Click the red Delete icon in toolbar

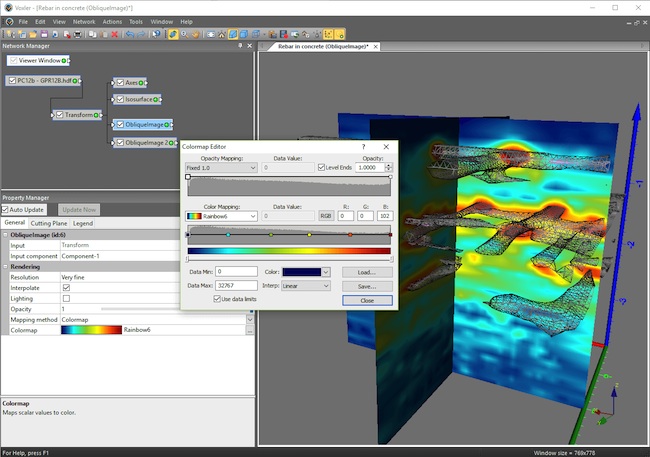[114, 34]
